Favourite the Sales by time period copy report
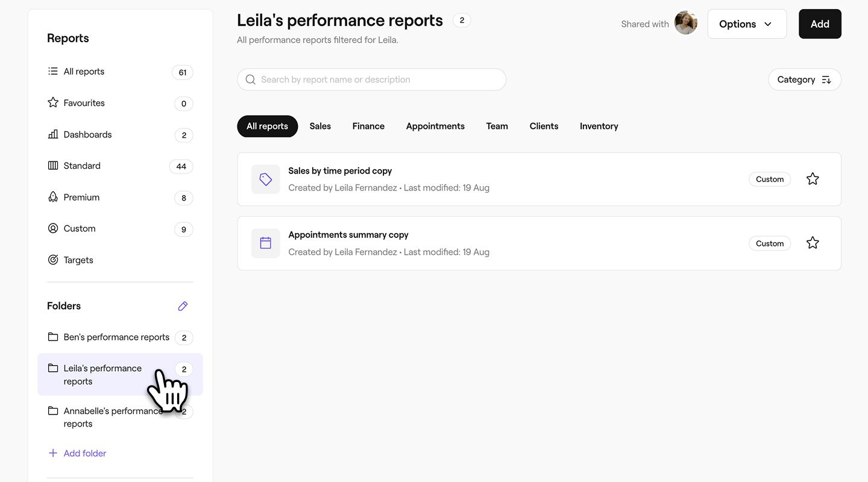The width and height of the screenshot is (868, 482). [x=813, y=179]
